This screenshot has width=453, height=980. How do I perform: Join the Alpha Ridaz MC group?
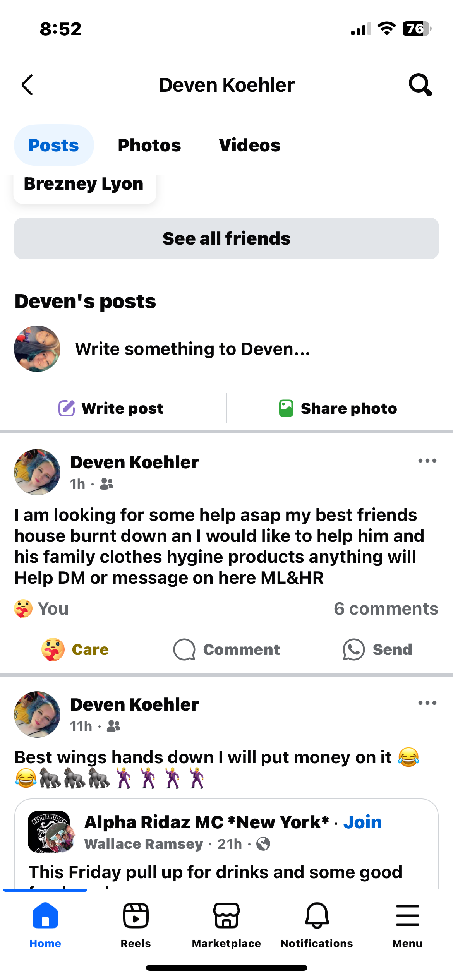362,822
